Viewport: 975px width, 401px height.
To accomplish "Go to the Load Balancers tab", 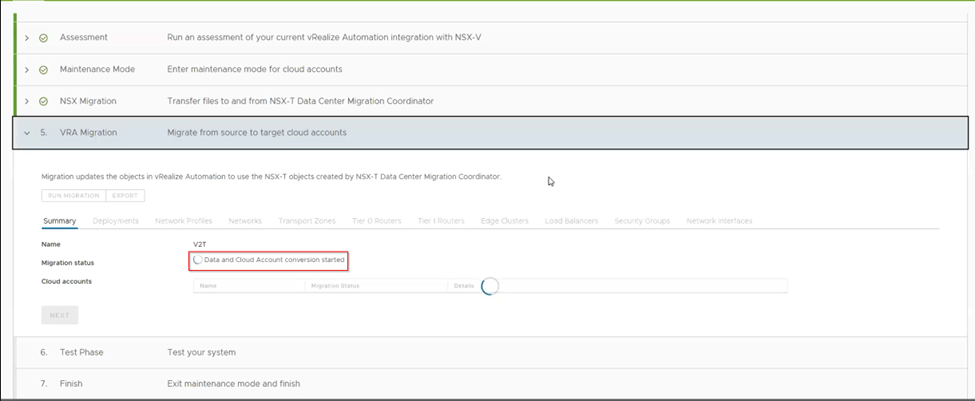I will click(x=573, y=221).
